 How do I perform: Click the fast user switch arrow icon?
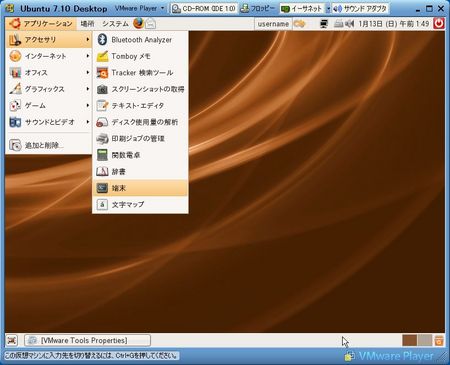tap(300, 24)
